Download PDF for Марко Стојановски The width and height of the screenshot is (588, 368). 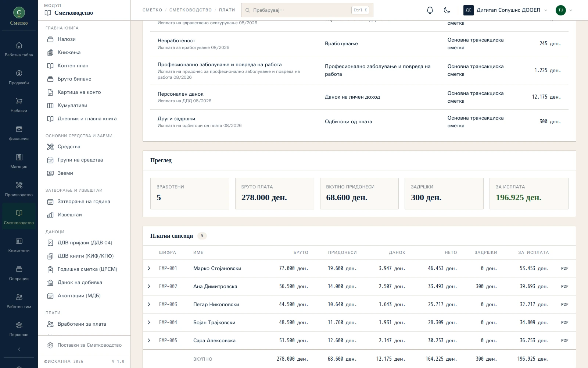(564, 269)
